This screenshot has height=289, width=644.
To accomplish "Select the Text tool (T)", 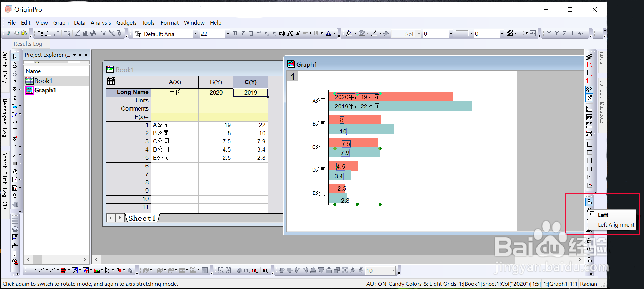I will 15,131.
